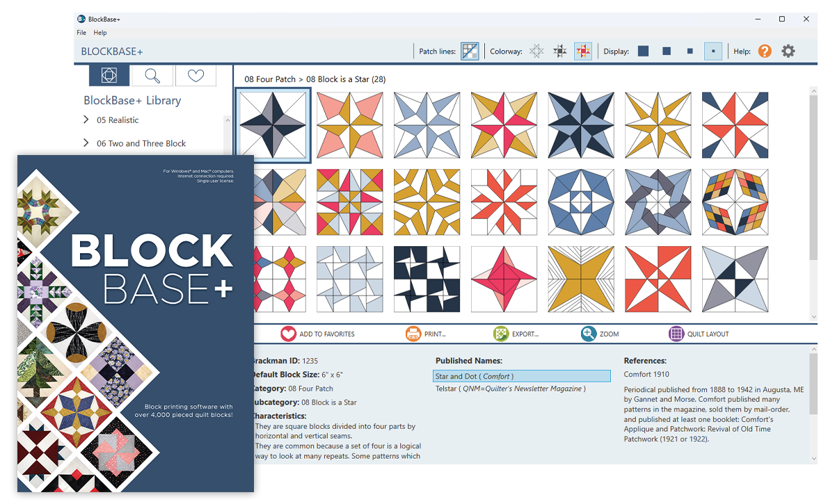This screenshot has width=835, height=504.
Task: Select the red star block with navy corners
Action: tap(735, 126)
